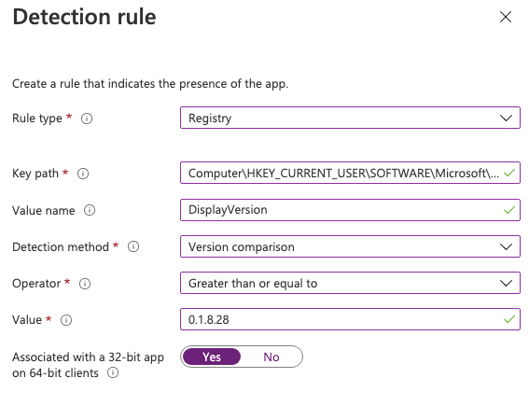Viewport: 529px width, 420px height.
Task: Click the Value name info icon
Action: coord(90,210)
